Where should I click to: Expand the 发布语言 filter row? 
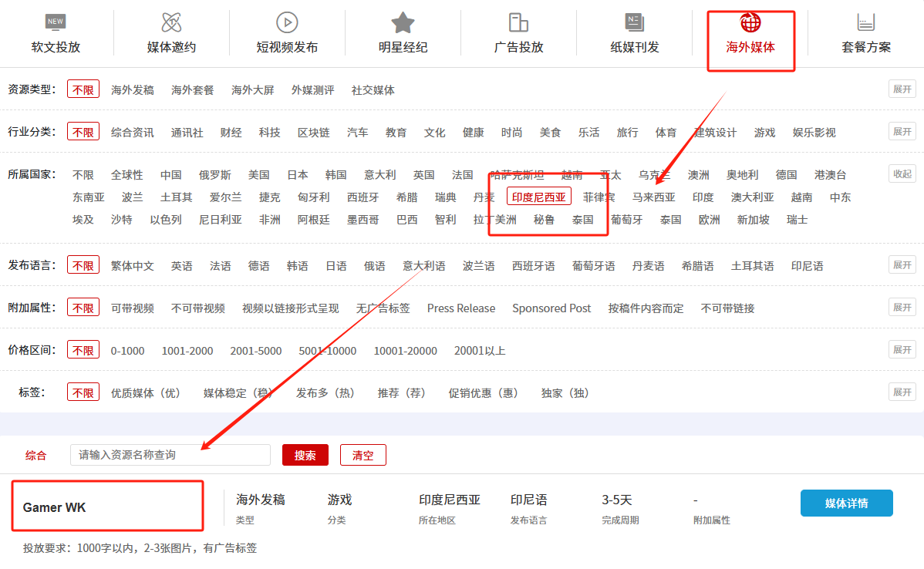(902, 264)
